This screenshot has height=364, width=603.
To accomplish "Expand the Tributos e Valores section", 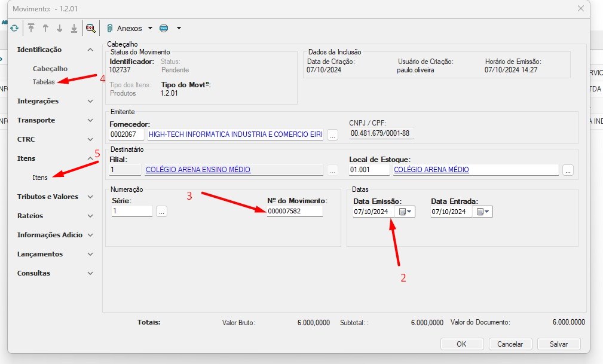I will click(90, 197).
